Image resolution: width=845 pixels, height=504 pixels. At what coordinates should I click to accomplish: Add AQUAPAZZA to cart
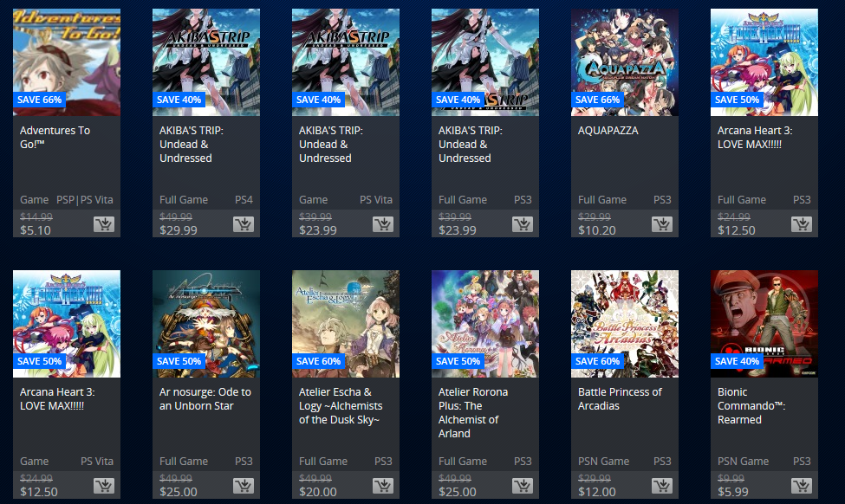[662, 224]
